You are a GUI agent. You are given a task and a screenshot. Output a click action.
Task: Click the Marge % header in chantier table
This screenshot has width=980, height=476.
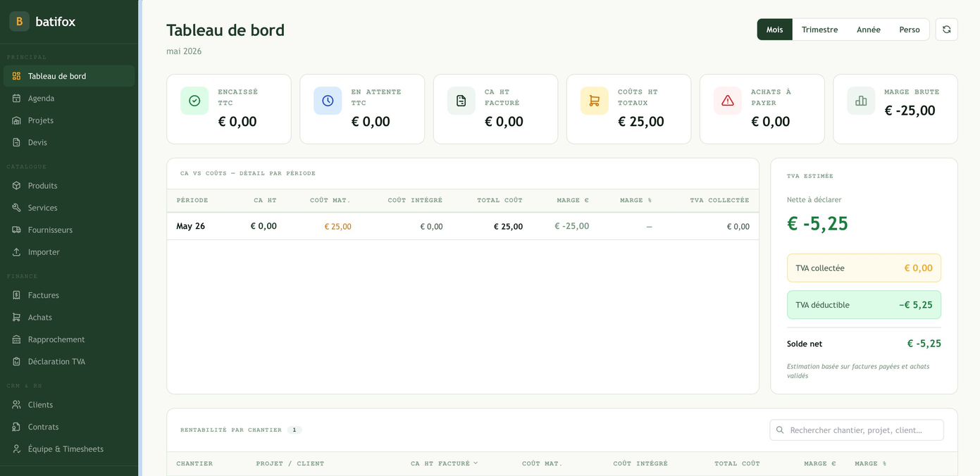871,463
